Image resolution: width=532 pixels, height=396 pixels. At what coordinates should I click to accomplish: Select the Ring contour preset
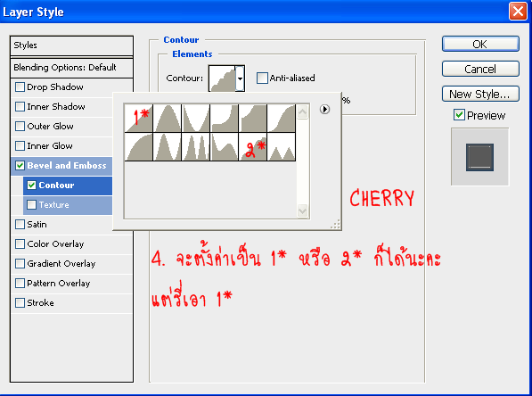pyautogui.click(x=168, y=146)
